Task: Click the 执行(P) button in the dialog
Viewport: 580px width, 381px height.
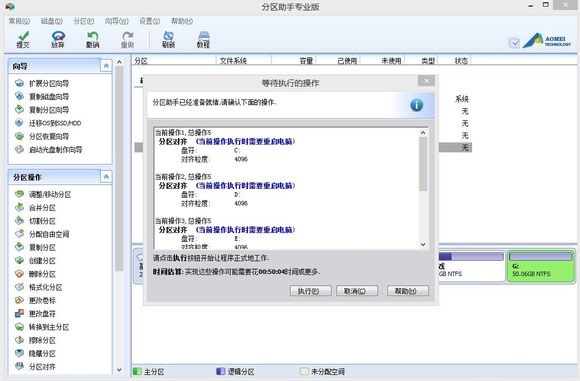Action: (x=310, y=291)
